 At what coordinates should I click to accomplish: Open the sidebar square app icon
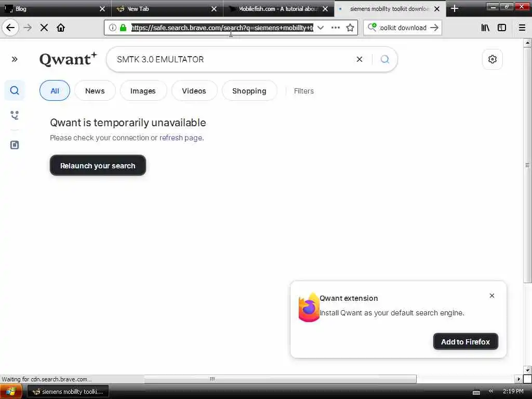click(14, 145)
